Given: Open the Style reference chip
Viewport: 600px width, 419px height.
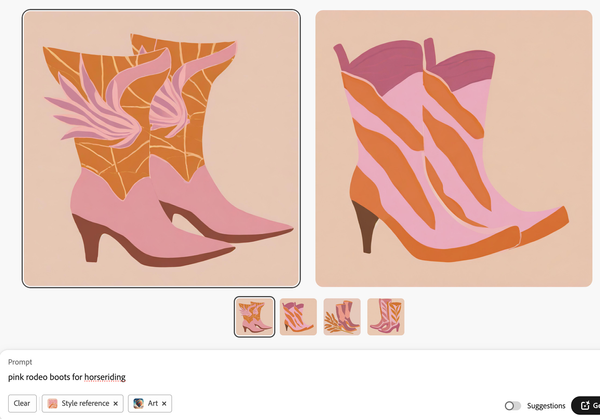Looking at the screenshot, I should pyautogui.click(x=84, y=404).
